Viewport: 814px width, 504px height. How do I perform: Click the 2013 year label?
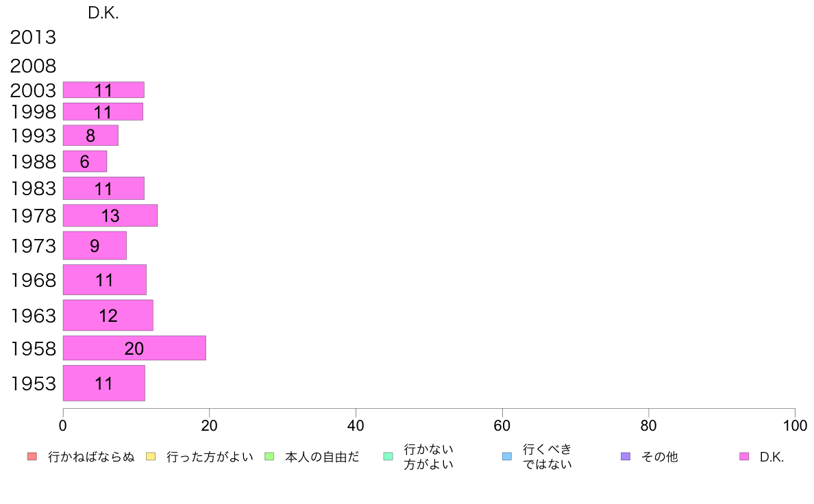click(33, 38)
